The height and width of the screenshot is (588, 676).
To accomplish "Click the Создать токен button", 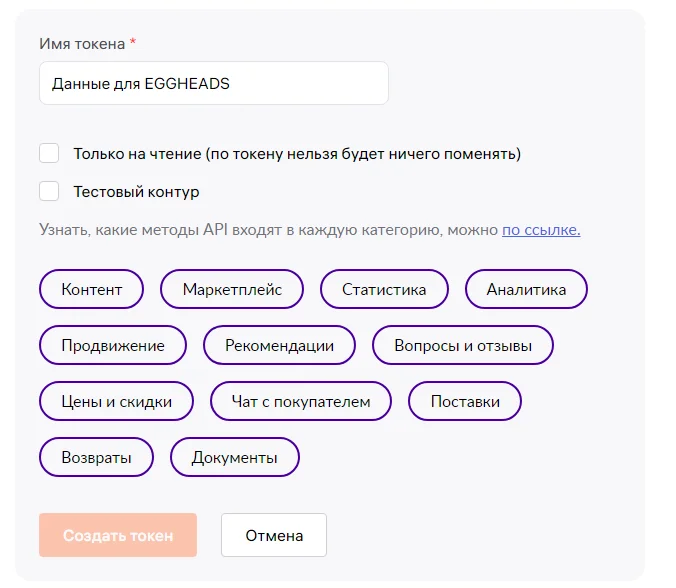I will pyautogui.click(x=118, y=535).
